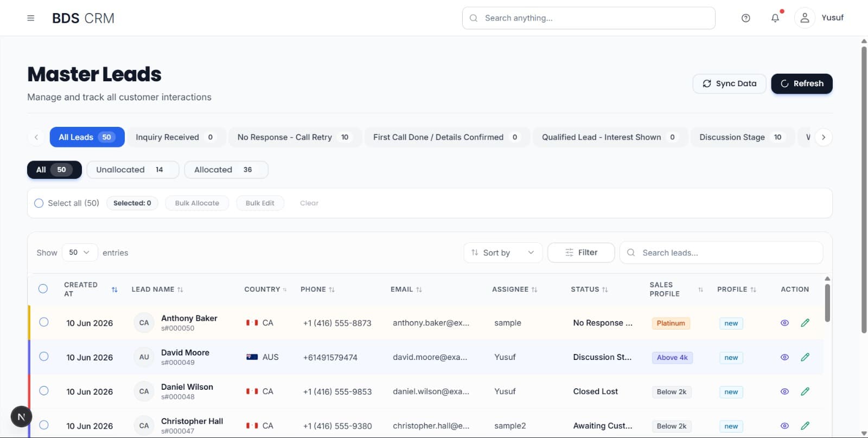
Task: Sort by Profile column arrows
Action: coord(753,289)
